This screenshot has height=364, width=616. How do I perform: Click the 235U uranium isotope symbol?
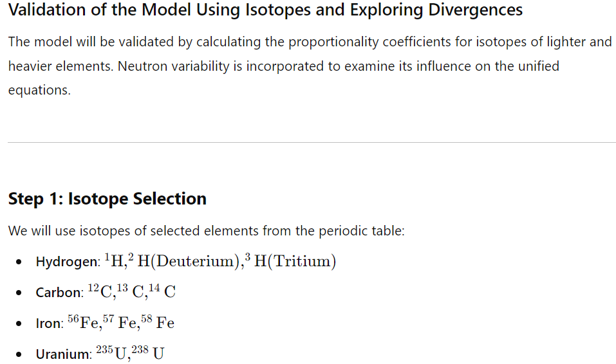pyautogui.click(x=111, y=354)
